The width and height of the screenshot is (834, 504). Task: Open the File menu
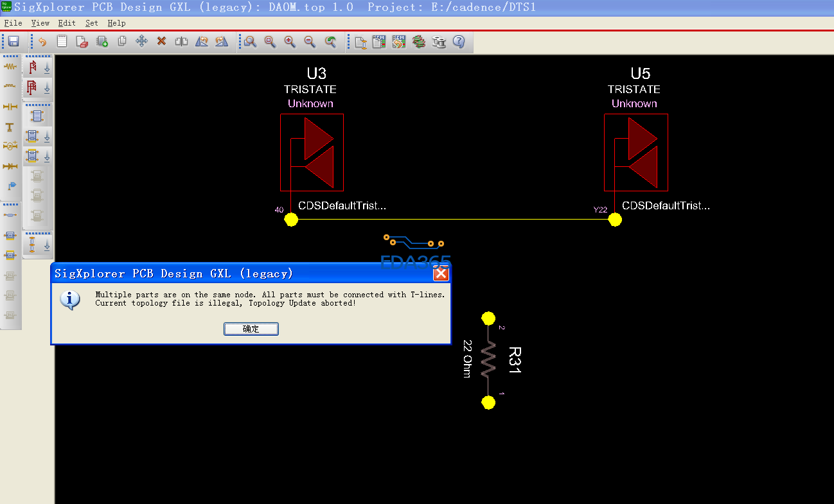tap(13, 23)
